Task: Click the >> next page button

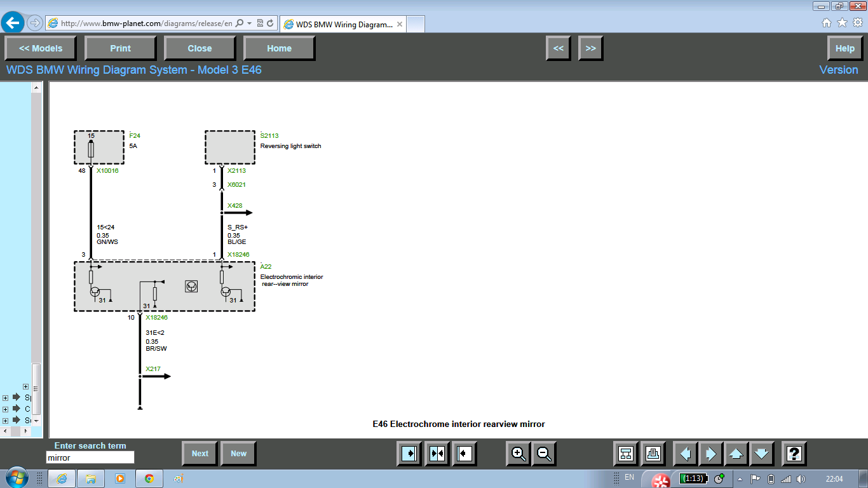Action: (x=590, y=48)
